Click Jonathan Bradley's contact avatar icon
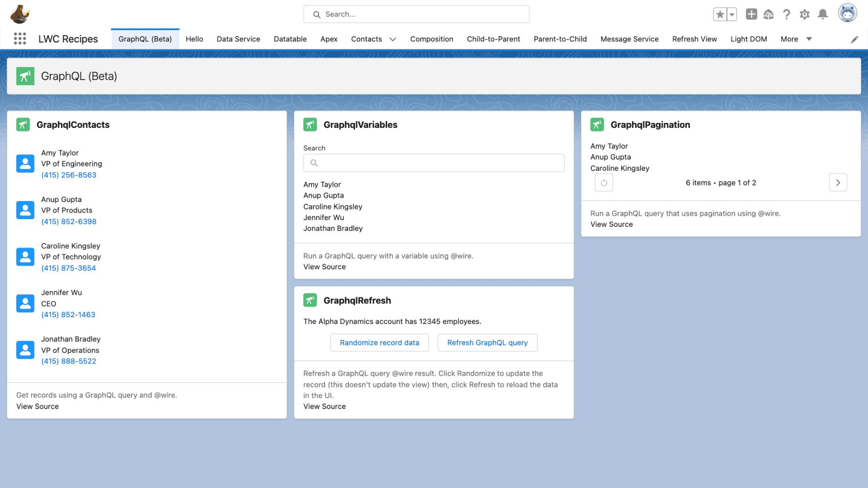868x488 pixels. pyautogui.click(x=25, y=350)
